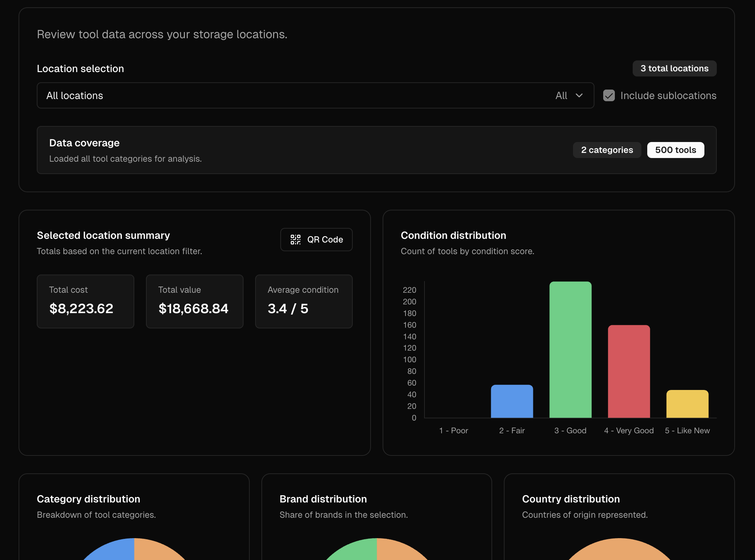Open the QR Code button
The image size is (755, 560).
pyautogui.click(x=316, y=240)
